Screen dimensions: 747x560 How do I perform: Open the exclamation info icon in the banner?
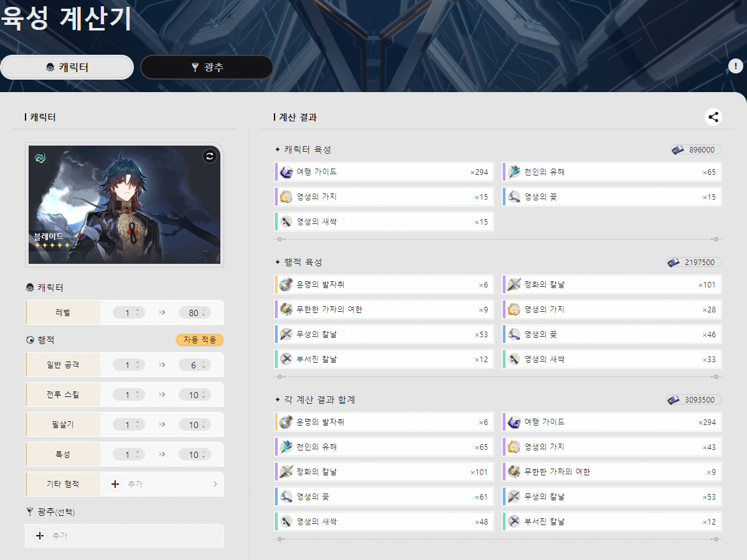(x=735, y=66)
